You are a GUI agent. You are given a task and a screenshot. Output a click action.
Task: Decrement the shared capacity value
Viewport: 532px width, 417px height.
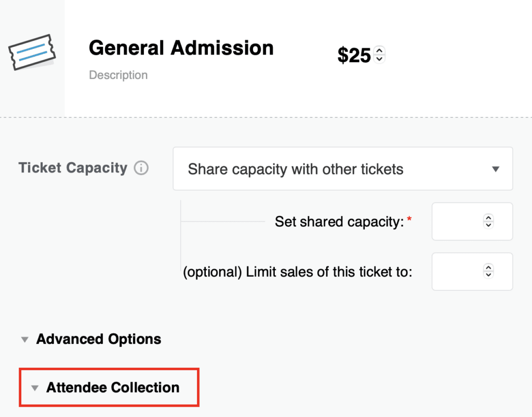[488, 225]
